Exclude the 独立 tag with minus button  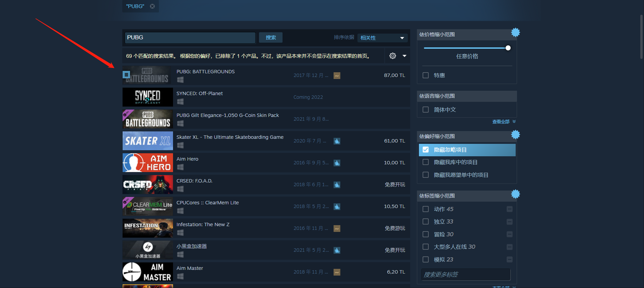point(510,222)
